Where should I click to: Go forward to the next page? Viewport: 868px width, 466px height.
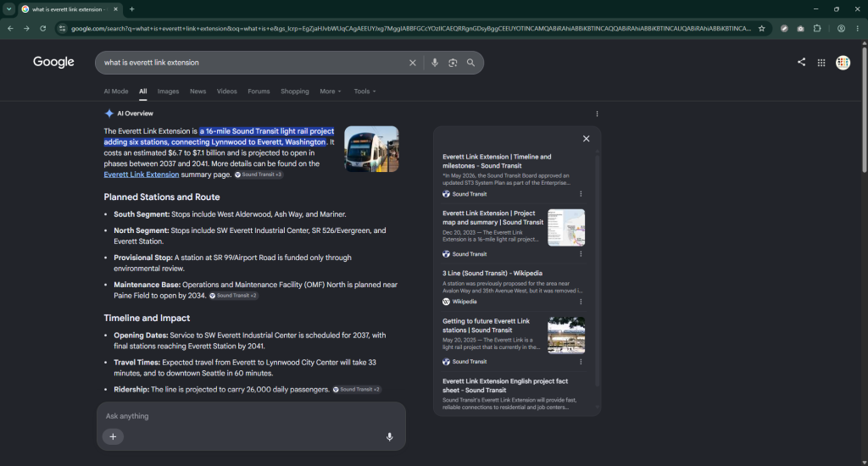click(x=26, y=28)
